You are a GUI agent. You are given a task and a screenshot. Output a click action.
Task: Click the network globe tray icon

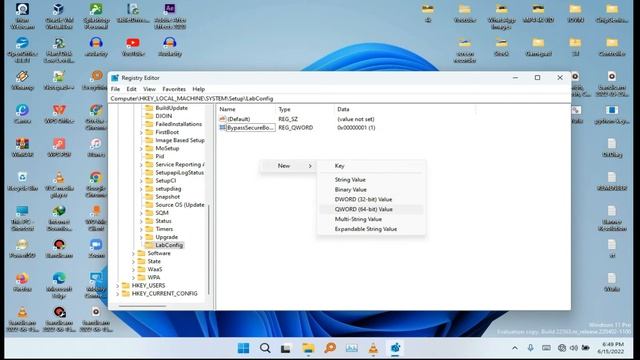click(562, 348)
